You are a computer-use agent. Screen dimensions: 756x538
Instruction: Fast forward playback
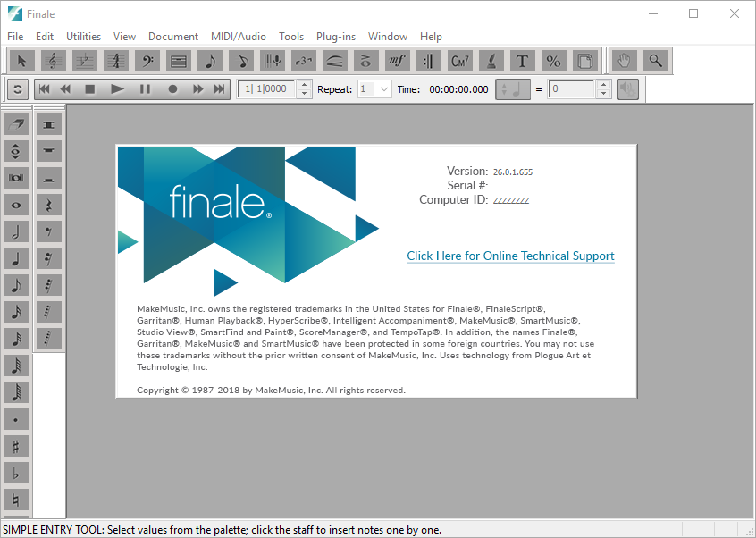(x=197, y=89)
